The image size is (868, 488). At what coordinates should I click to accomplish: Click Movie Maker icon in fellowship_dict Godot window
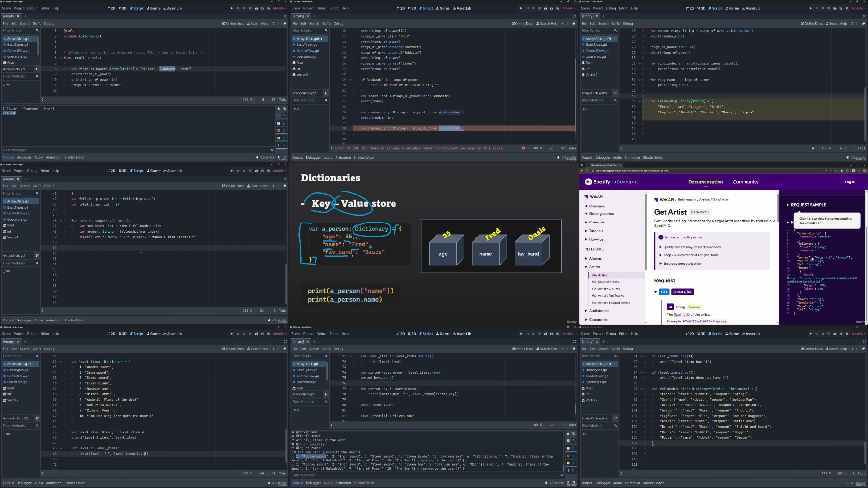pos(847,334)
